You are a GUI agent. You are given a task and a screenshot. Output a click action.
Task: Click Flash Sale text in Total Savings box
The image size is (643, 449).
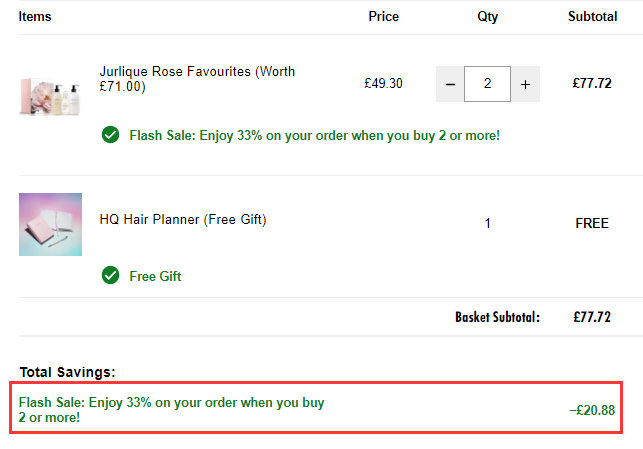(x=171, y=410)
